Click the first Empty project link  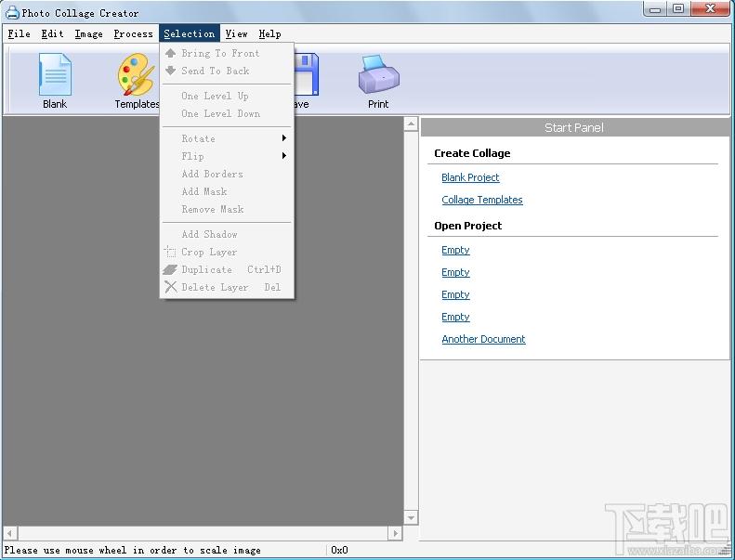[x=455, y=250]
